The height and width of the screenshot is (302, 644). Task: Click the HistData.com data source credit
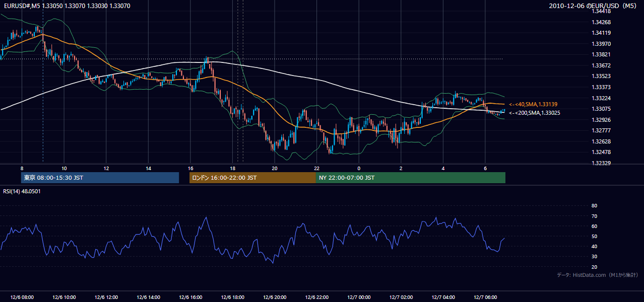[x=598, y=275]
